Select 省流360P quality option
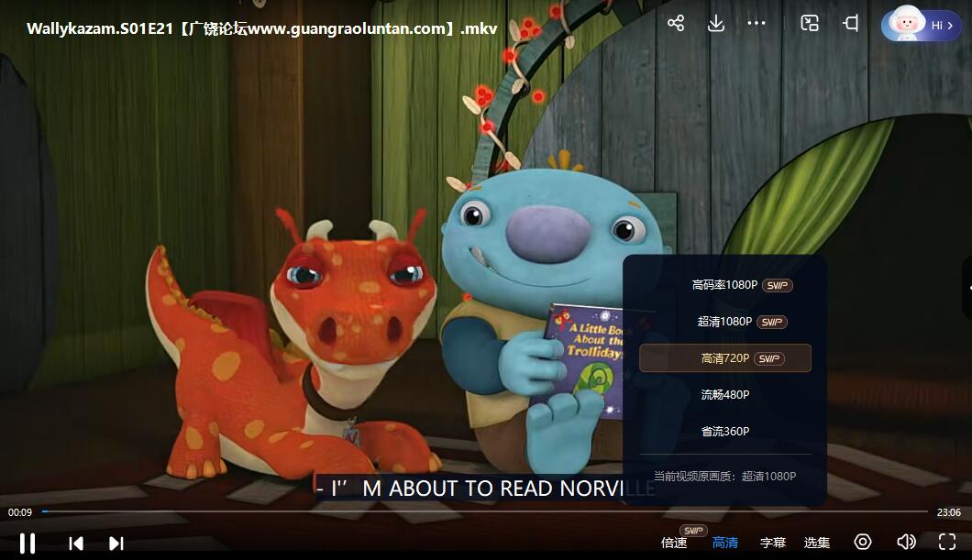The height and width of the screenshot is (560, 972). (x=725, y=431)
